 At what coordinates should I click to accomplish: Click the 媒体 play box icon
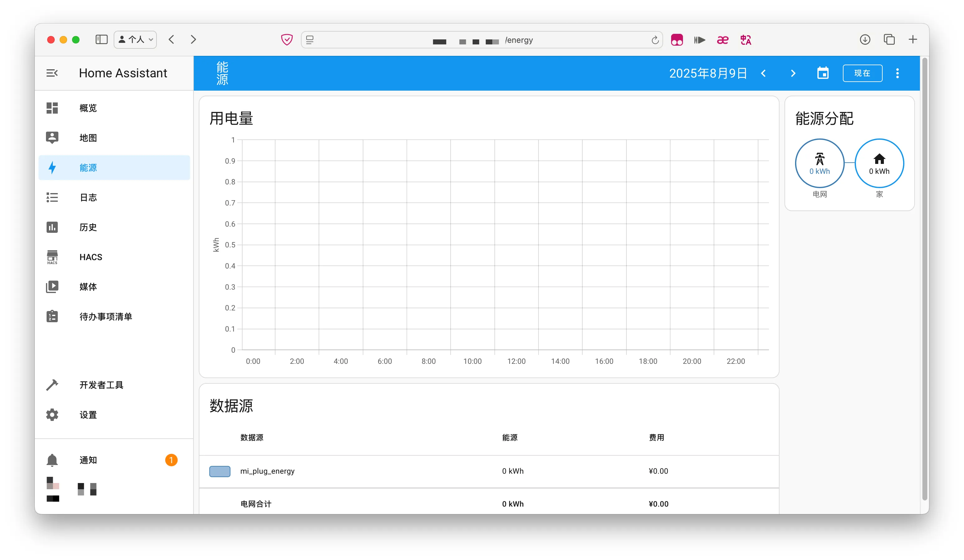52,287
